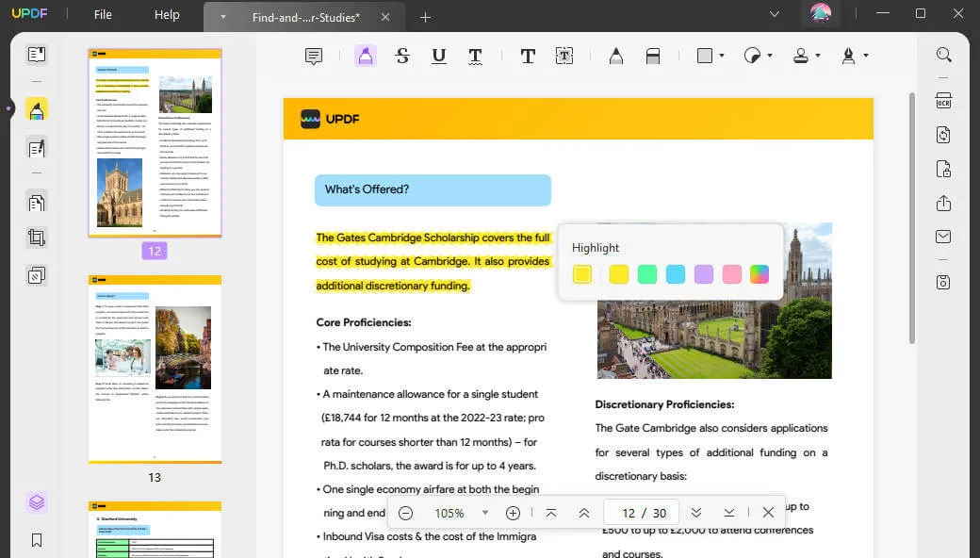Viewport: 980px width, 558px height.
Task: Choose the Squiggly underline tool
Action: point(476,55)
